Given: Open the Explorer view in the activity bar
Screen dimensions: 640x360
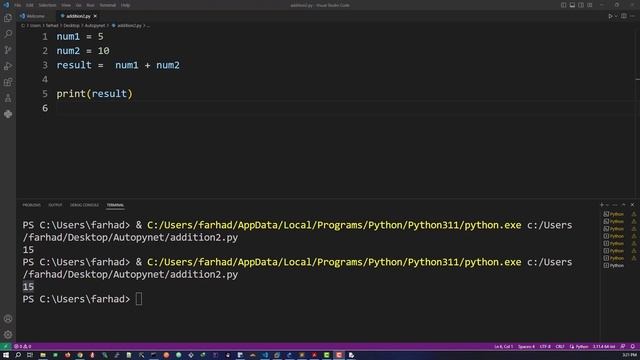Looking at the screenshot, I should (8, 18).
